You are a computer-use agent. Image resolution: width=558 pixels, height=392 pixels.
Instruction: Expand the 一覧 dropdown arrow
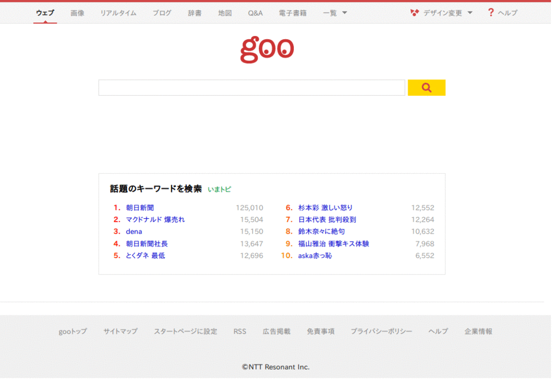coord(344,13)
